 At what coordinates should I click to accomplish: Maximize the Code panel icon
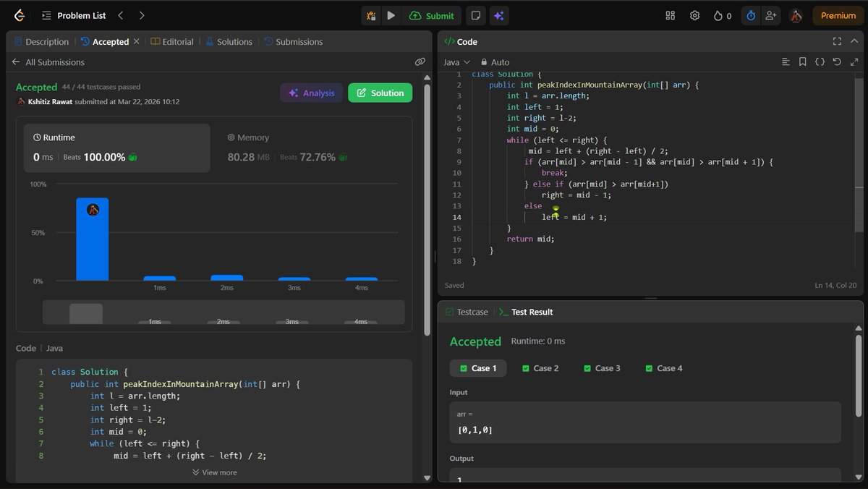837,42
